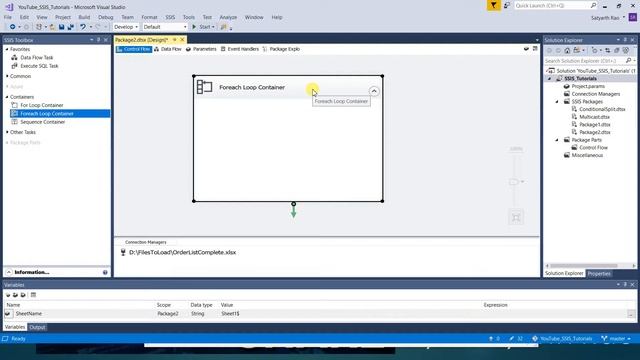640x360 pixels.
Task: Select Execute SQL Task in toolbox
Action: point(39,66)
